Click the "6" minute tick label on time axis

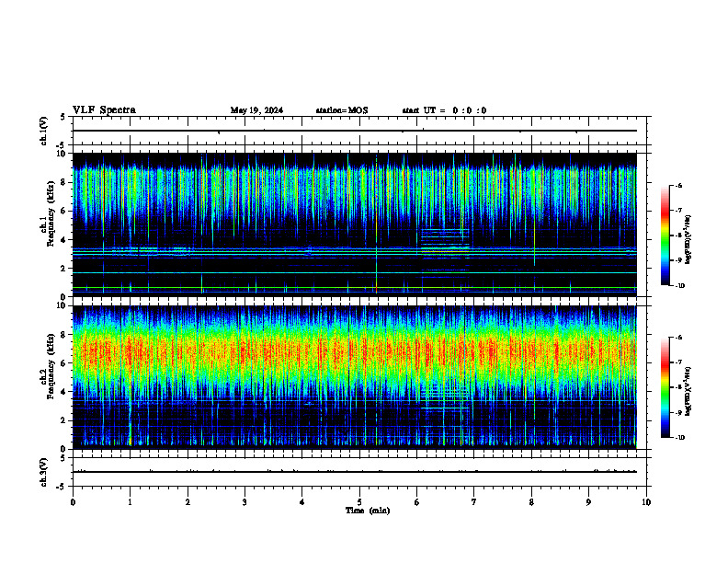417,502
